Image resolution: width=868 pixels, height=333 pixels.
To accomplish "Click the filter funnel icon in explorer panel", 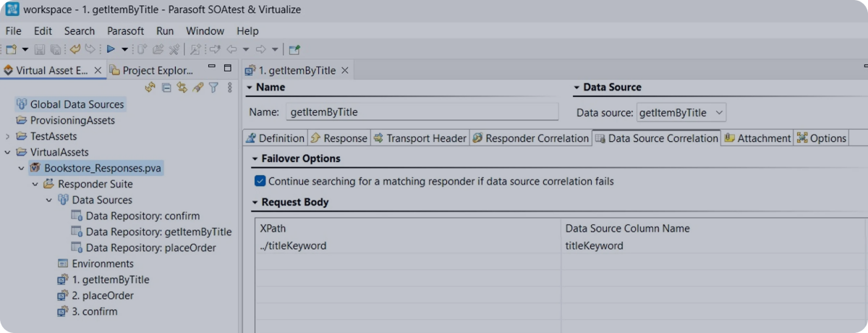I will coord(213,88).
